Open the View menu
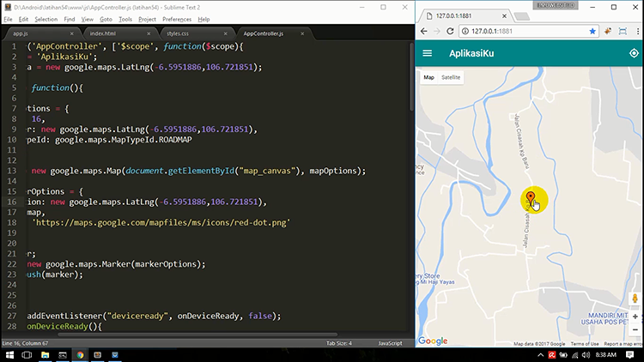The image size is (644, 362). coord(87,19)
